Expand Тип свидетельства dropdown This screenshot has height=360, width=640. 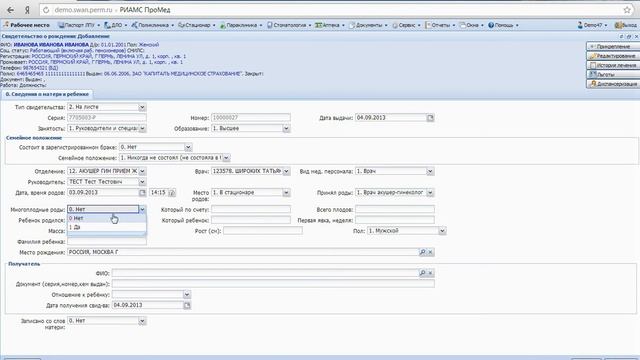[x=142, y=107]
